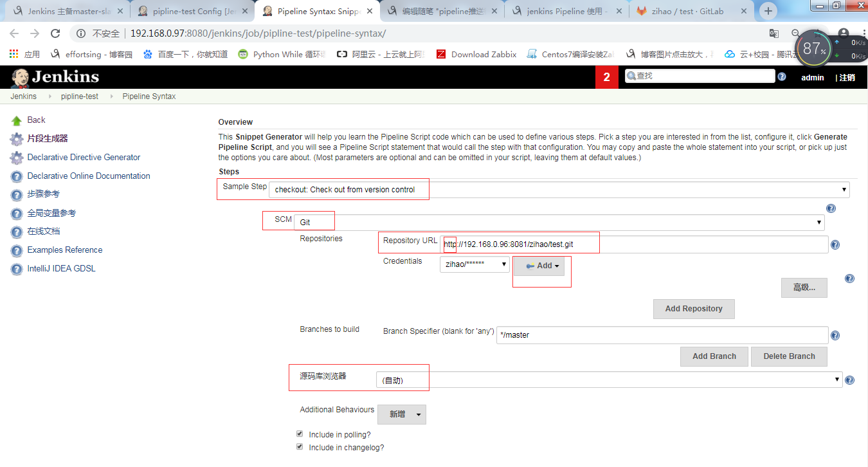Click Delete Branch button
This screenshot has height=467, width=868.
pyautogui.click(x=789, y=356)
